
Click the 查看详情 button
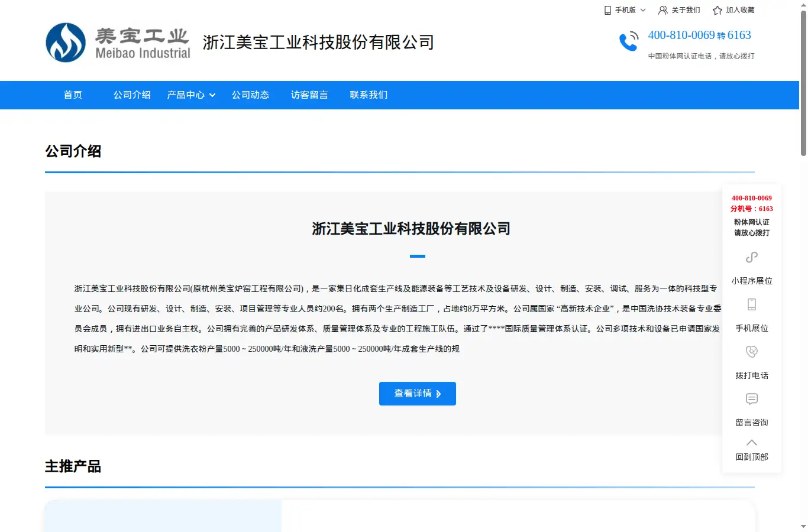(x=418, y=394)
